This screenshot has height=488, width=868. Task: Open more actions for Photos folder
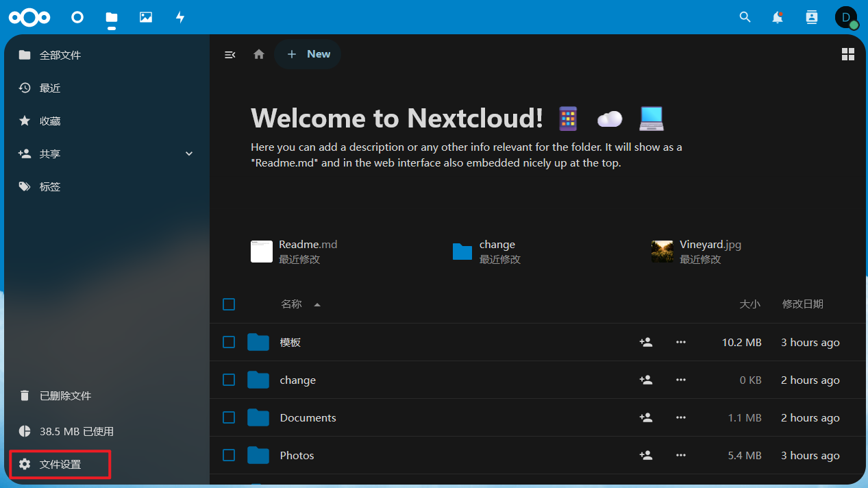681,455
